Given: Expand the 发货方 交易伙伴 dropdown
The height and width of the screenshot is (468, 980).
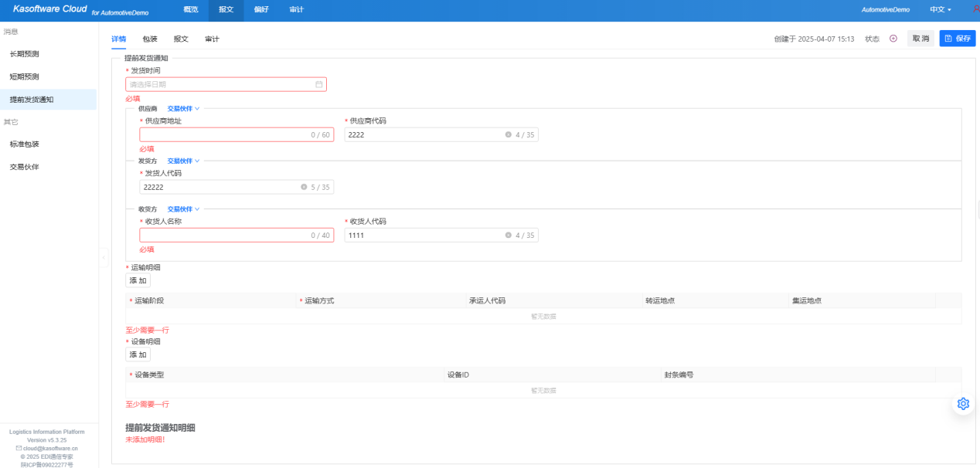Looking at the screenshot, I should [183, 161].
